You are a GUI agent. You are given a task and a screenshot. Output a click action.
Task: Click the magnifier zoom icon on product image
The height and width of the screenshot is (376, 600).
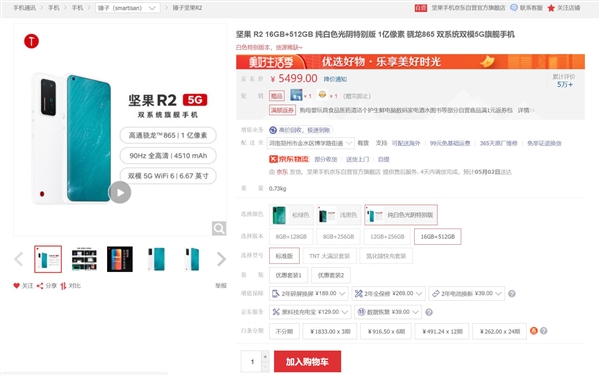pyautogui.click(x=219, y=228)
